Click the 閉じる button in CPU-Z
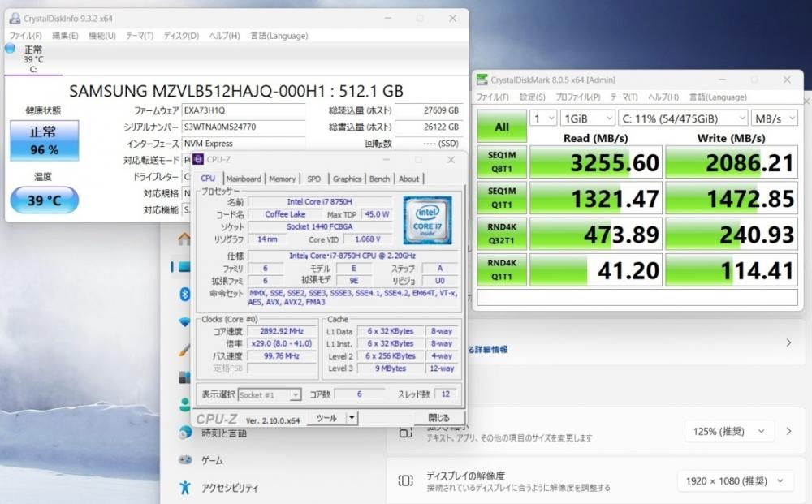 (x=438, y=418)
